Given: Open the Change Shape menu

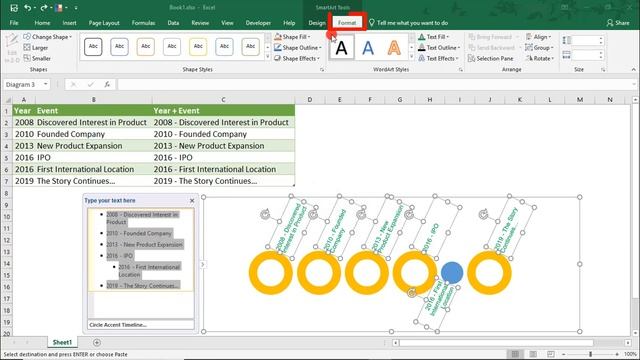Looking at the screenshot, I should tap(47, 37).
